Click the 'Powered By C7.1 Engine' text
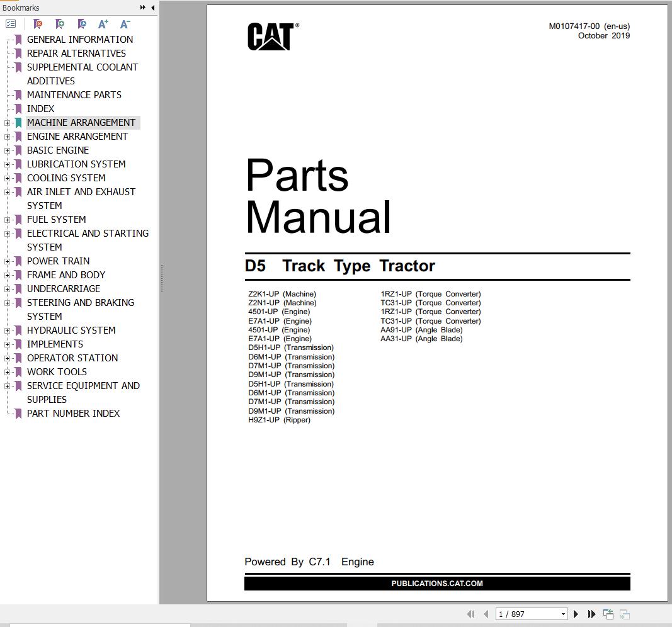 pyautogui.click(x=309, y=562)
